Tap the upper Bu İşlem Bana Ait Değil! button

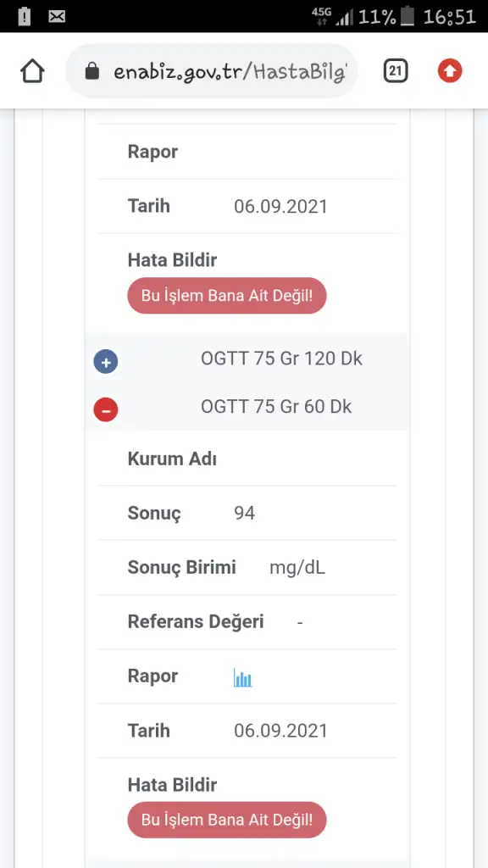(227, 296)
